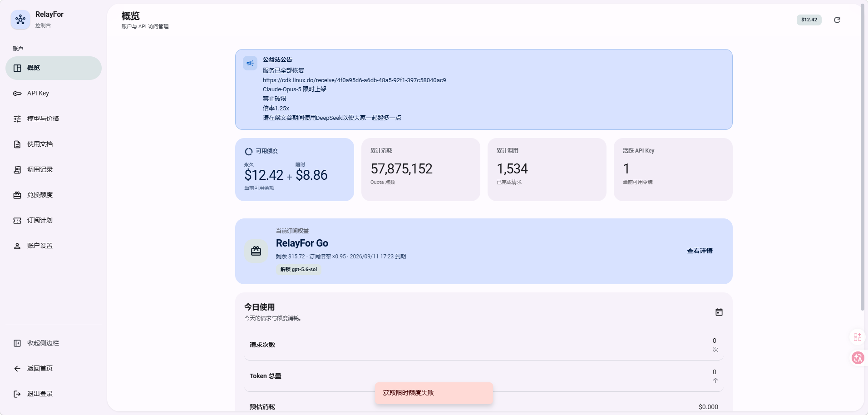Select 调用记录 in sidebar
The height and width of the screenshot is (415, 868).
pyautogui.click(x=54, y=169)
